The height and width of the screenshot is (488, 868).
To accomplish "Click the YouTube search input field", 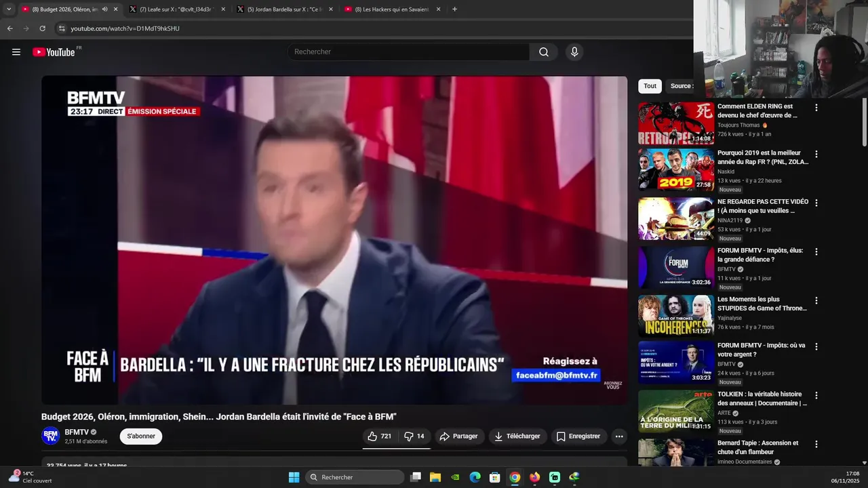I will 409,52.
